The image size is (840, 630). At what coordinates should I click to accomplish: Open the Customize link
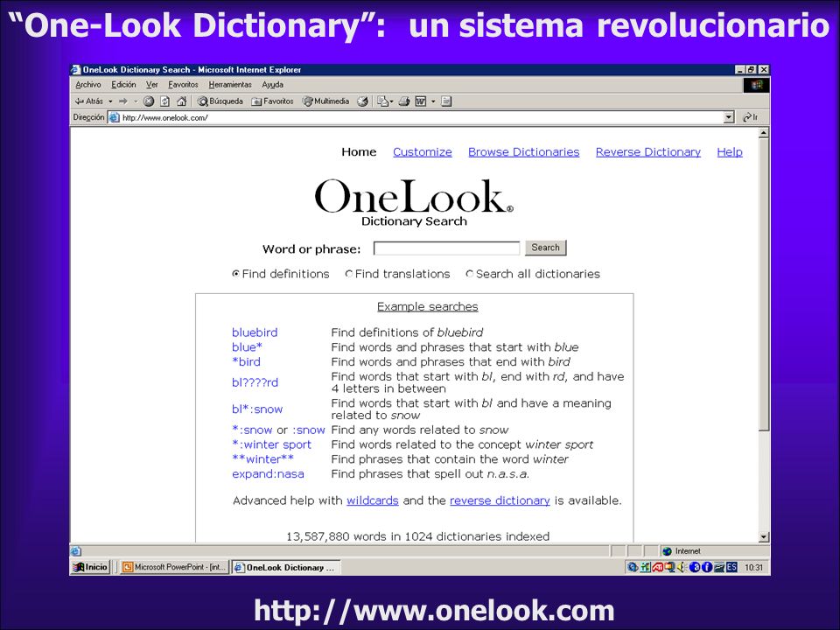click(423, 152)
